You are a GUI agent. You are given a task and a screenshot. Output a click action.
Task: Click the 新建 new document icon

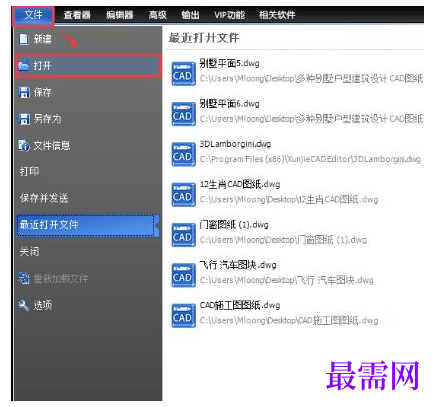click(x=24, y=39)
